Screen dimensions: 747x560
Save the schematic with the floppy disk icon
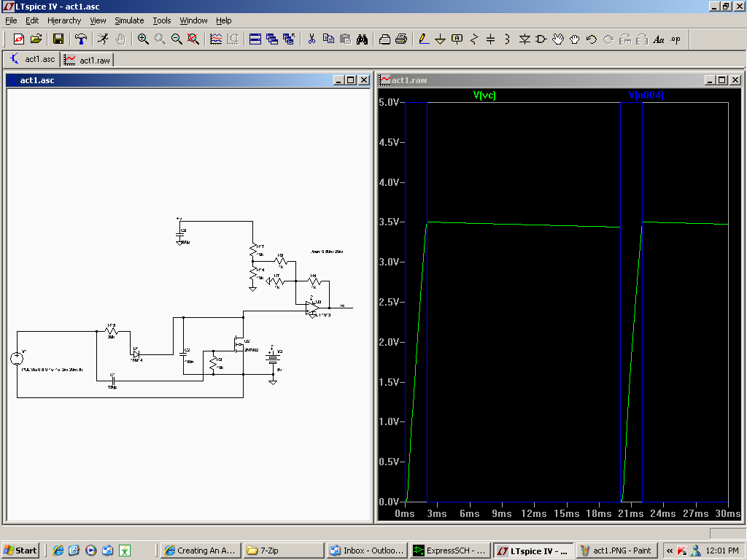[58, 39]
